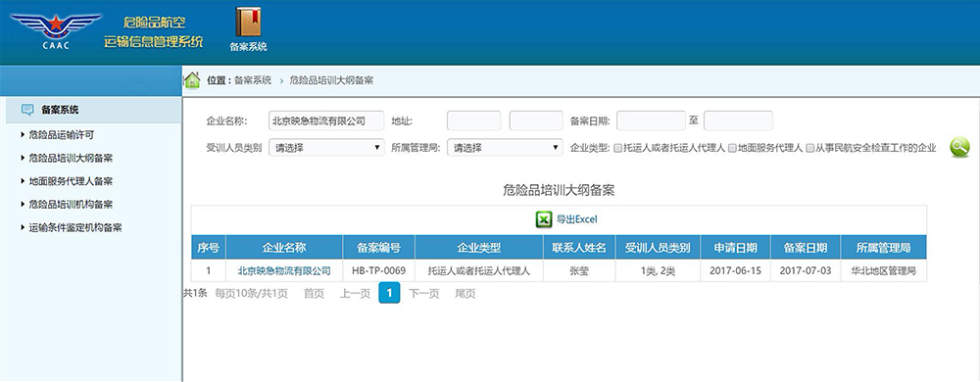Viewport: 980px width, 382px height.
Task: Click the 2017-06-15 application date cell
Action: click(x=736, y=271)
